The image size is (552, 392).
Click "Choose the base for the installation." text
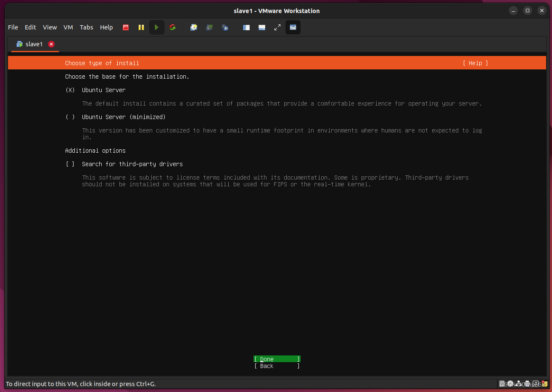point(127,77)
